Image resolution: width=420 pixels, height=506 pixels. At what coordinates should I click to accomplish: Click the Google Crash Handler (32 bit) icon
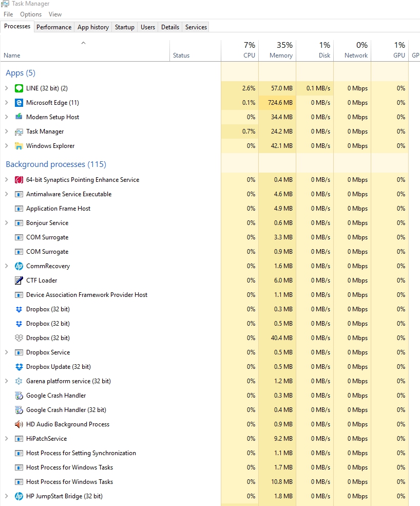[19, 410]
